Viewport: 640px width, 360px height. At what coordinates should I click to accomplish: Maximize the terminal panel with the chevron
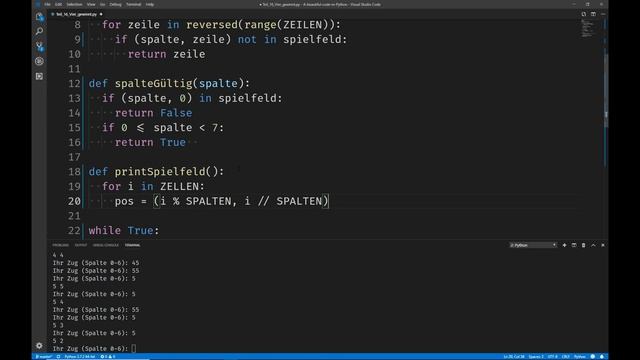coord(593,245)
